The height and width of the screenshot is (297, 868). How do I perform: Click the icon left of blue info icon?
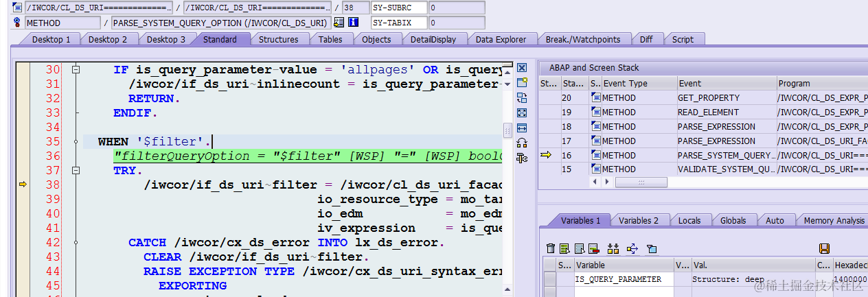[339, 23]
